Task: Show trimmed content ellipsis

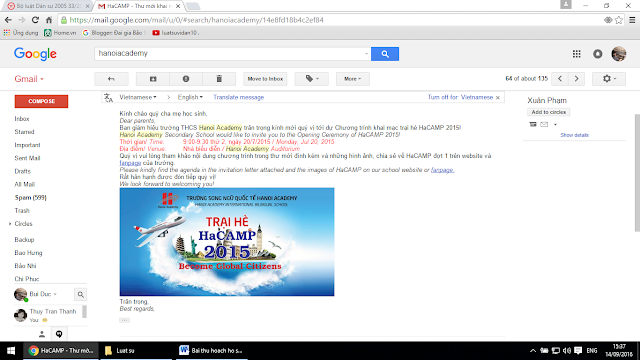Action: tap(124, 320)
